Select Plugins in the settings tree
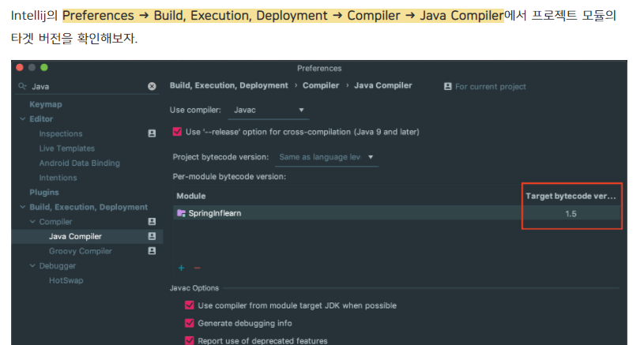Screen dimensions: 644x345 pos(44,193)
